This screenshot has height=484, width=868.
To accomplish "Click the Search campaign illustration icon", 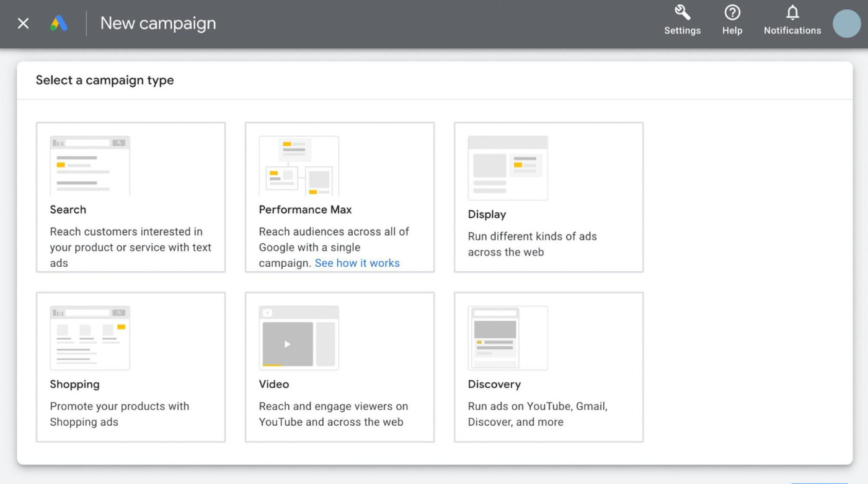I will 90,166.
